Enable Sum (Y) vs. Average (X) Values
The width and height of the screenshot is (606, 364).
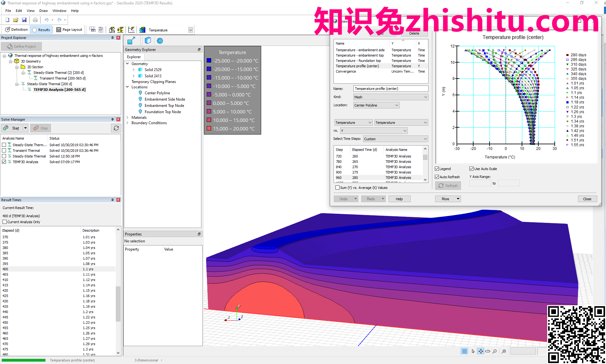pos(338,188)
